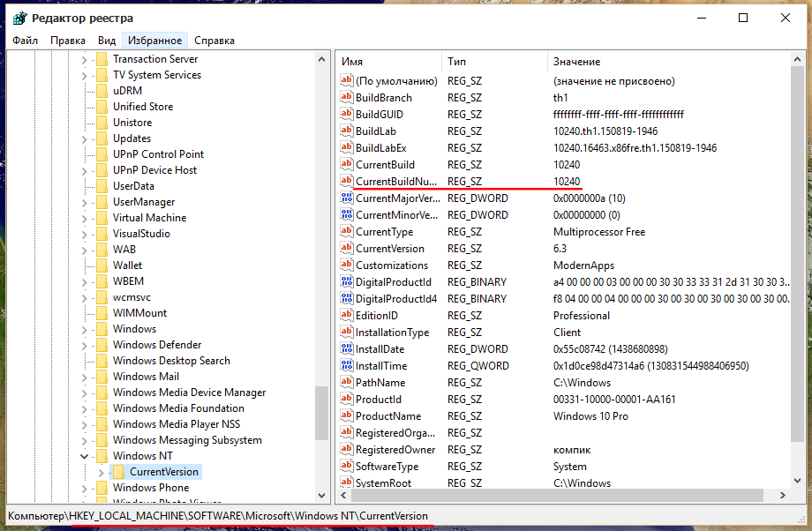812x531 pixels.
Task: Select the Windows Desktop Search key
Action: tap(171, 361)
